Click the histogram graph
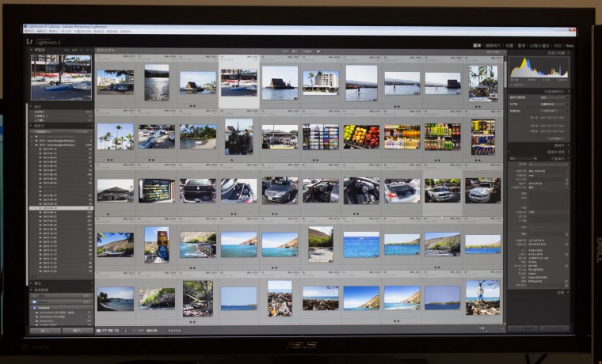 click(x=539, y=67)
